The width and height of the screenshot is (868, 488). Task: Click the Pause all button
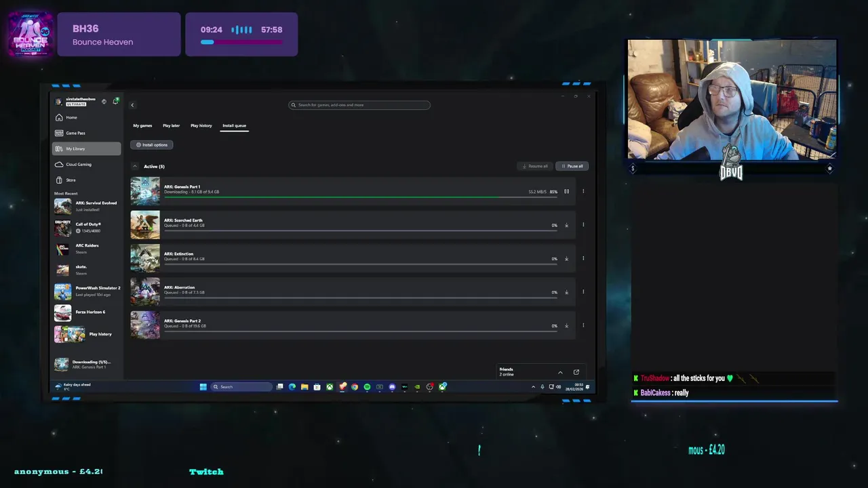[572, 166]
